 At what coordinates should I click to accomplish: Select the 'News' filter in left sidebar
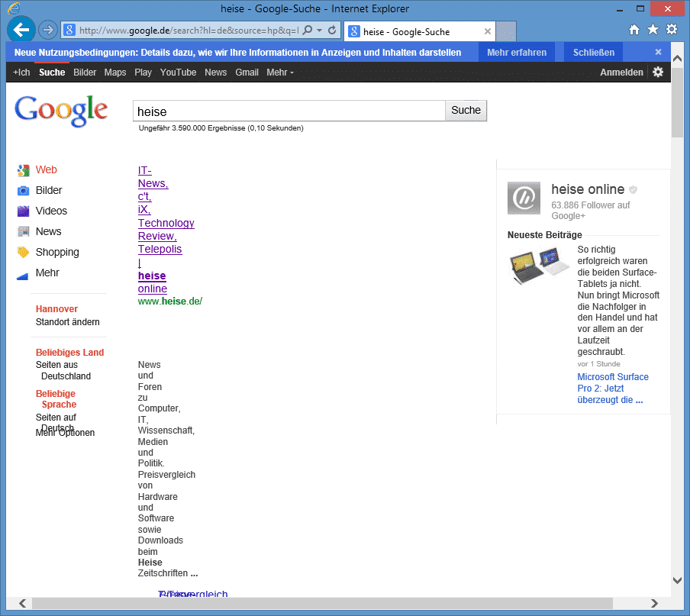(48, 231)
